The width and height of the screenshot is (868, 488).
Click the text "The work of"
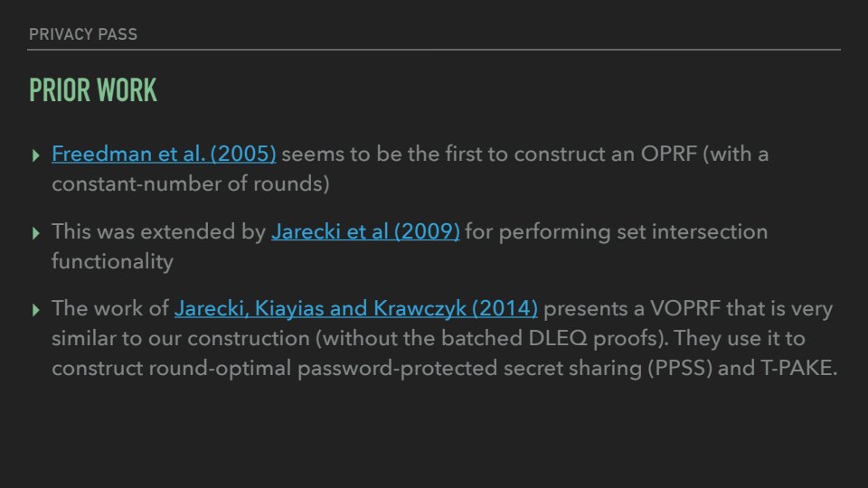(110, 309)
